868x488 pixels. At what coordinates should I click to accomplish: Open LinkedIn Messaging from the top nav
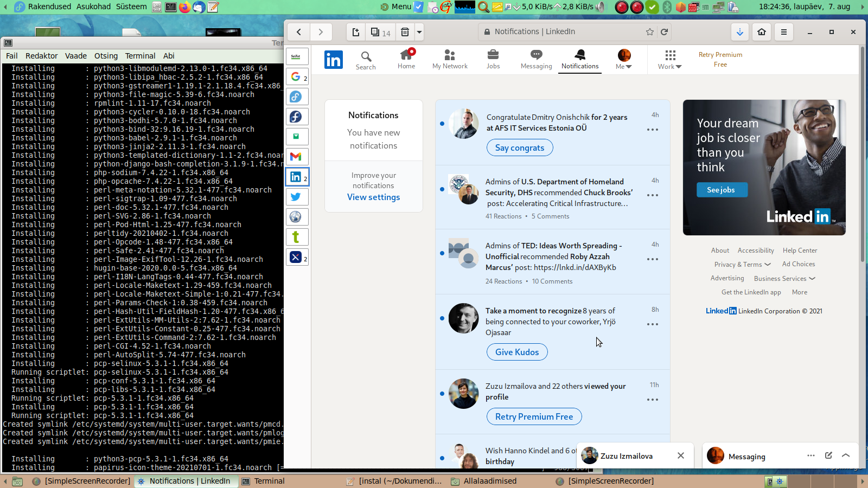pyautogui.click(x=536, y=59)
